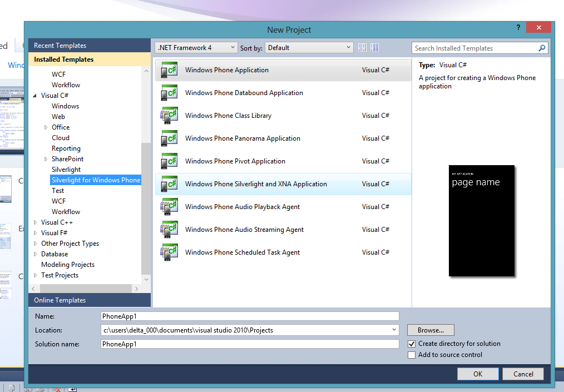564x392 pixels.
Task: Select Windows Phone Audio Streaming Agent text
Action: (244, 230)
